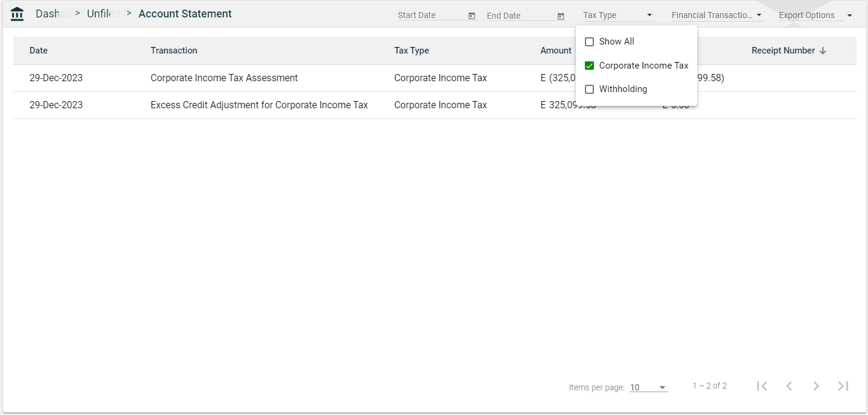Sort the table by Date column header
The image size is (868, 415).
tap(38, 51)
